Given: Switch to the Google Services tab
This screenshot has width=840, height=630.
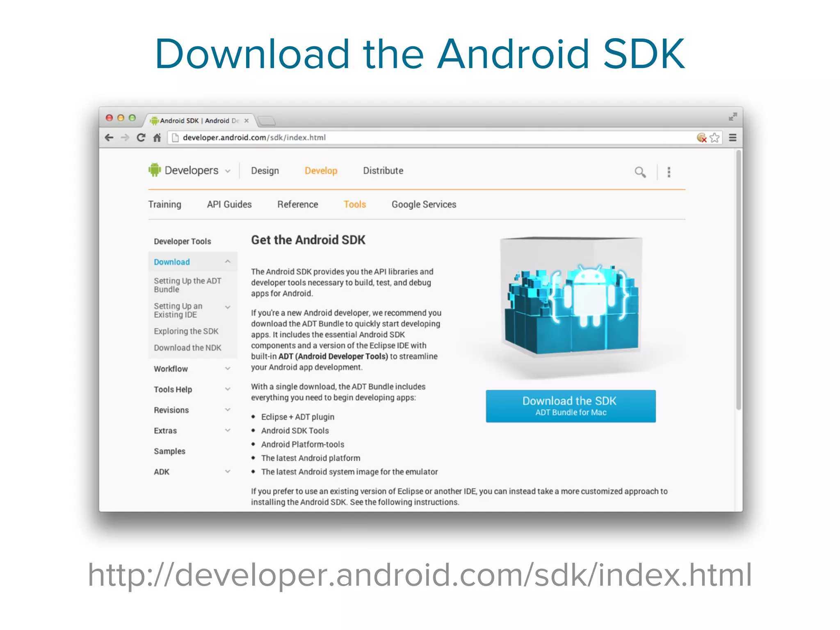Looking at the screenshot, I should 424,204.
